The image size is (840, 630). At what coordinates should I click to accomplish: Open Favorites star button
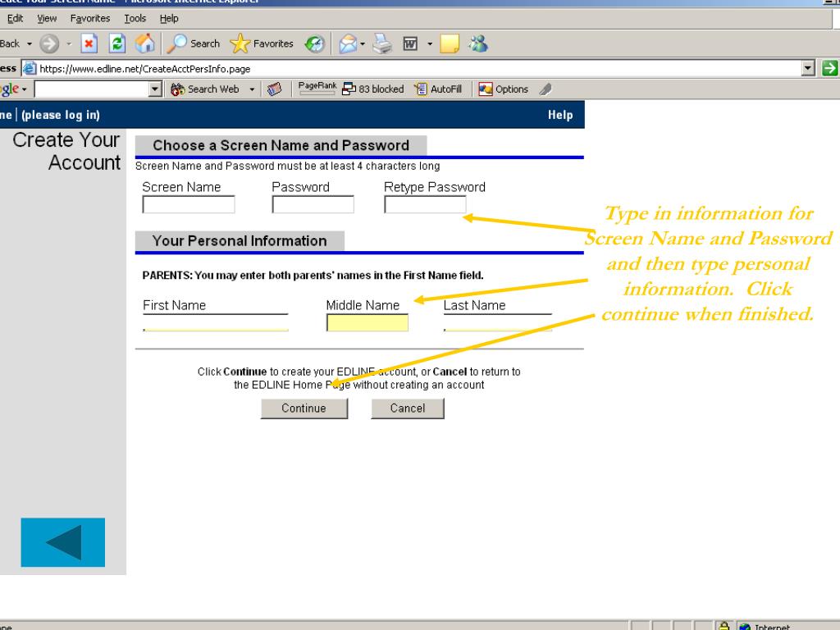262,43
